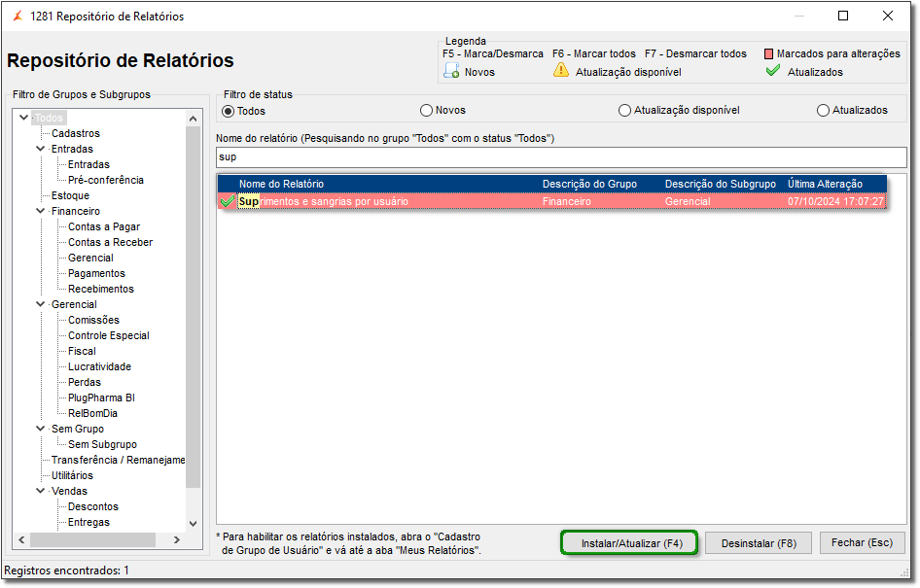Select the Recebimentos tree item
This screenshot has width=920, height=588.
point(101,289)
